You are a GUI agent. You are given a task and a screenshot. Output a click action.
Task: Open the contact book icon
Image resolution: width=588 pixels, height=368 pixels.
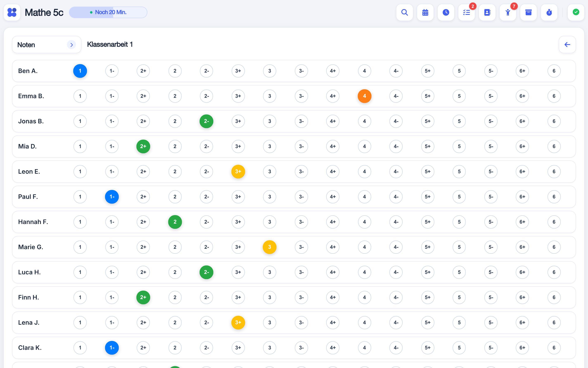click(x=487, y=12)
